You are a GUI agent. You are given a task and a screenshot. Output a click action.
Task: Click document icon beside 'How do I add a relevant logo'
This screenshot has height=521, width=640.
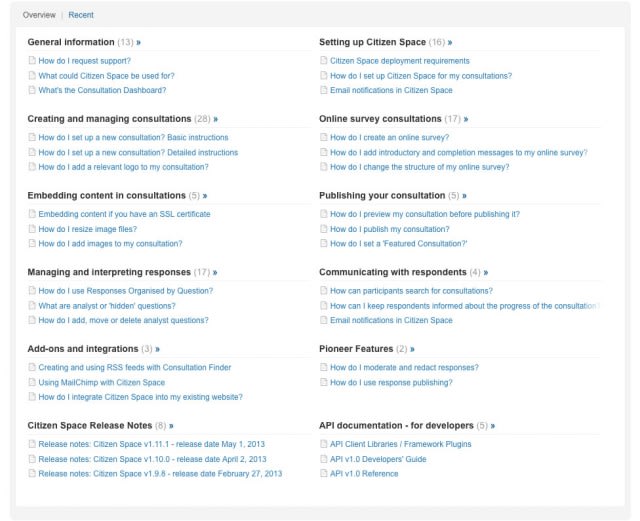(x=32, y=167)
